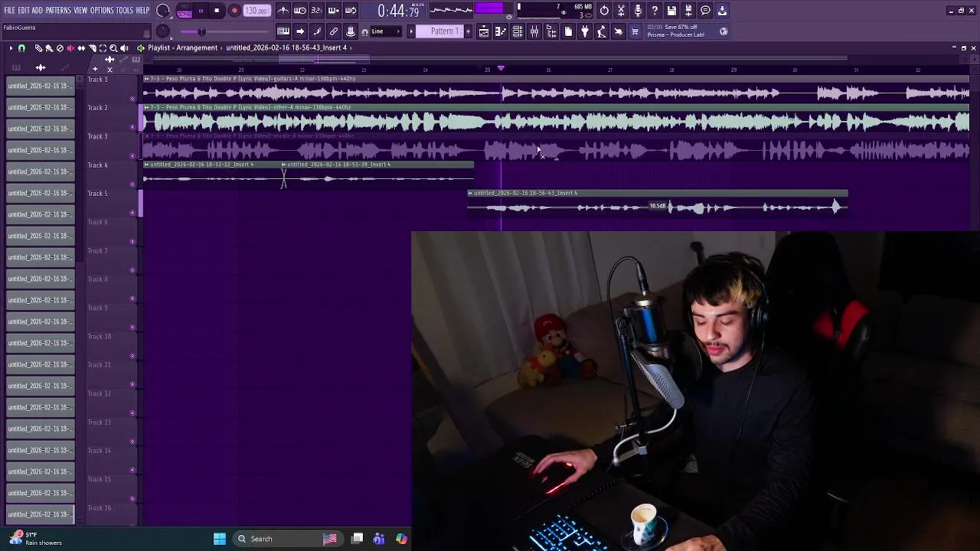Open the 18-53-39_Insert 4 clip menu arrow
Screen dimensions: 980x551
[284, 165]
